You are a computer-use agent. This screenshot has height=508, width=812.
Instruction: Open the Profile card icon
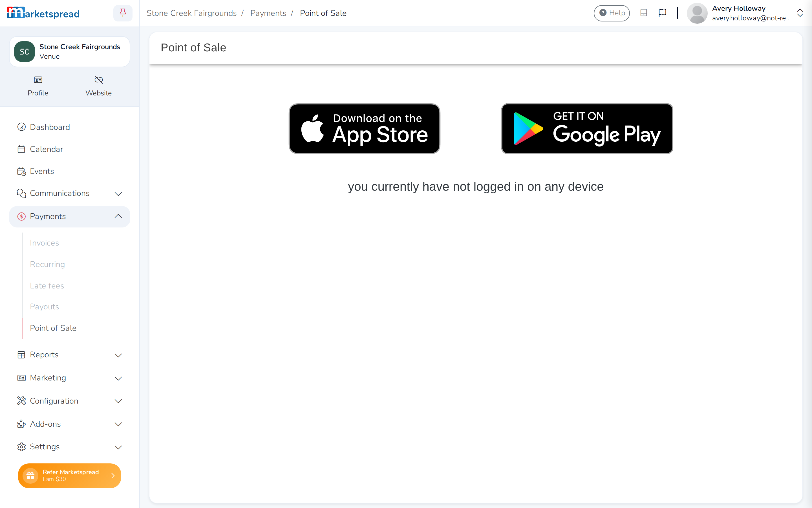38,80
